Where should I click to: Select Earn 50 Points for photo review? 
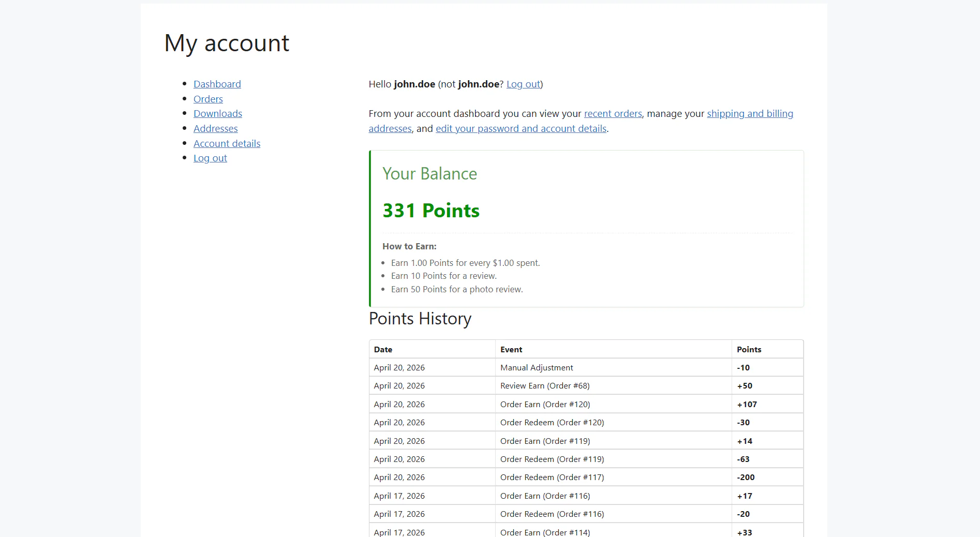(457, 289)
